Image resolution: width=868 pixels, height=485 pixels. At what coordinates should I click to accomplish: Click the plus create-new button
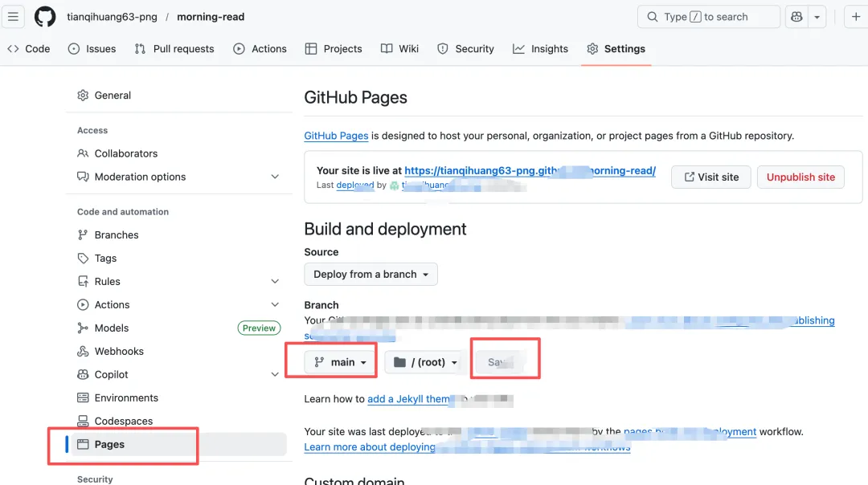[x=856, y=17]
